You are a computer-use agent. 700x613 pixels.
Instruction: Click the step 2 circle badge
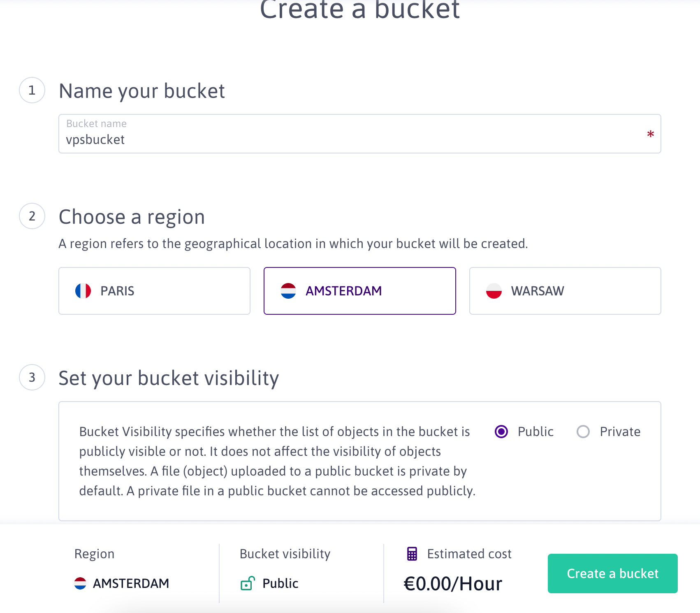(32, 216)
